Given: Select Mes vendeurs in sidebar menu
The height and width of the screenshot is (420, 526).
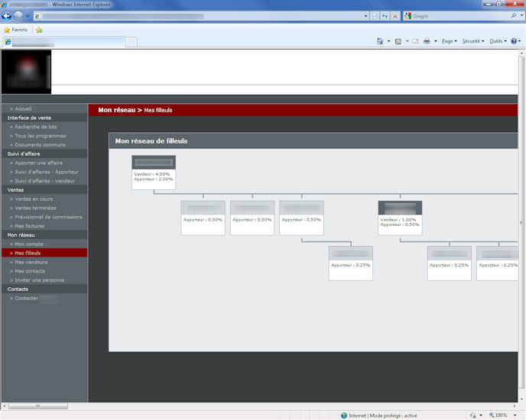Looking at the screenshot, I should [31, 262].
